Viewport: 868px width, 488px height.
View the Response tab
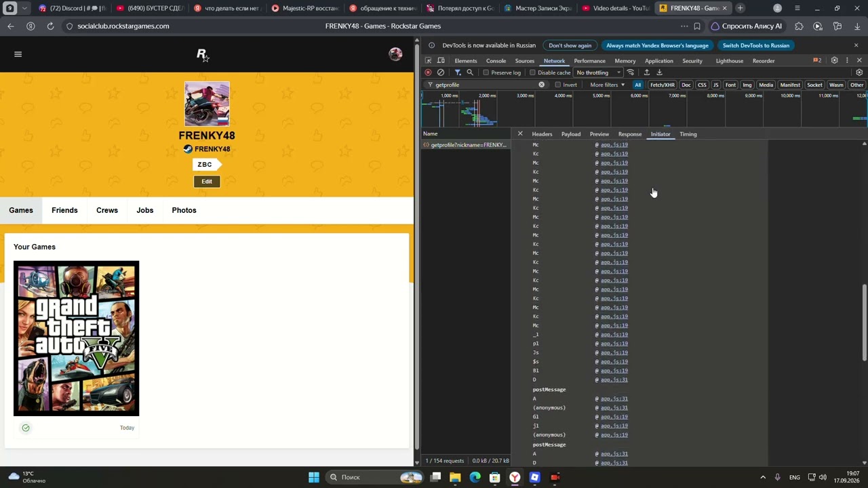coord(630,134)
